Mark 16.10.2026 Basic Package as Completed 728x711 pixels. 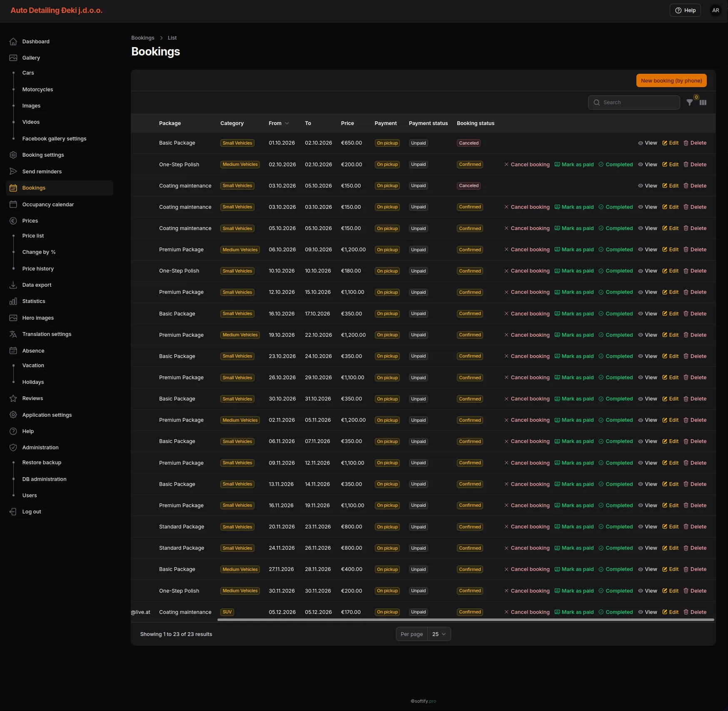pyautogui.click(x=616, y=314)
